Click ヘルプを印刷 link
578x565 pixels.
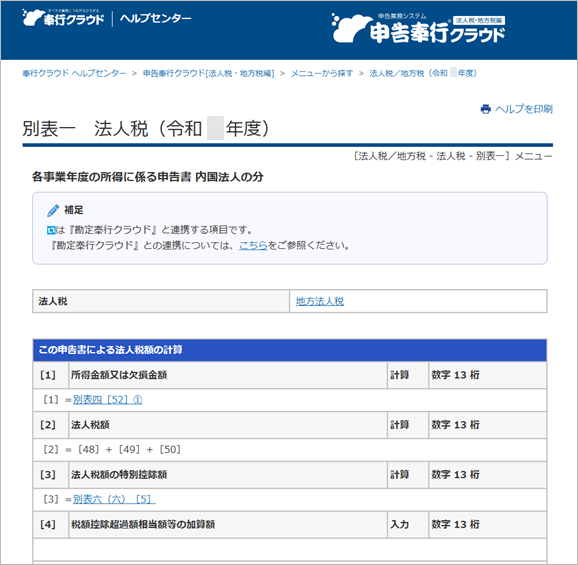[523, 109]
